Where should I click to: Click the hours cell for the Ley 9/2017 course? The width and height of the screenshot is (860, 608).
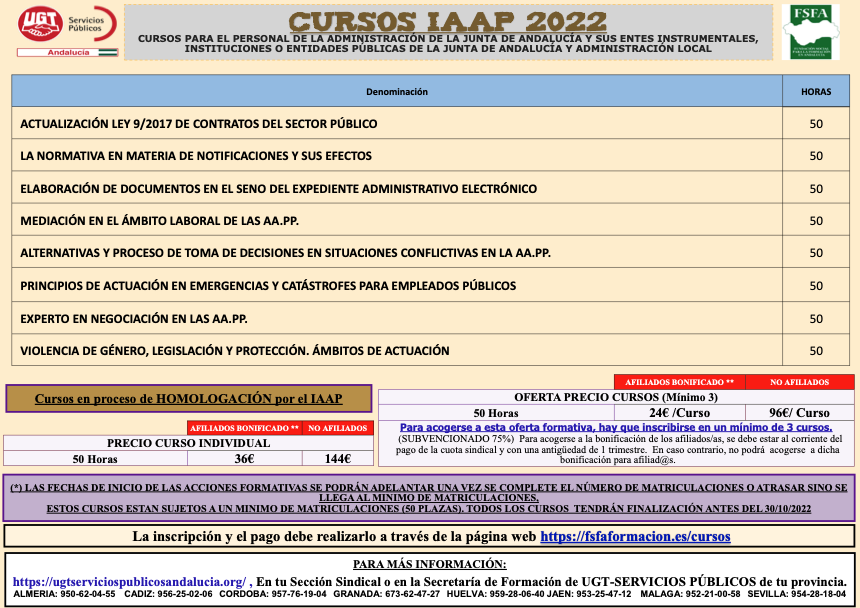[x=816, y=124]
